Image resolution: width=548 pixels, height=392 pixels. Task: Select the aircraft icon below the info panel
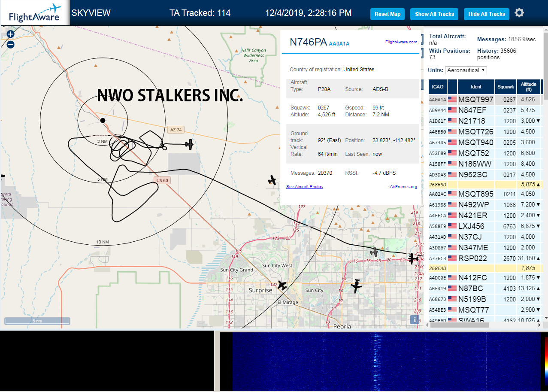click(x=272, y=180)
